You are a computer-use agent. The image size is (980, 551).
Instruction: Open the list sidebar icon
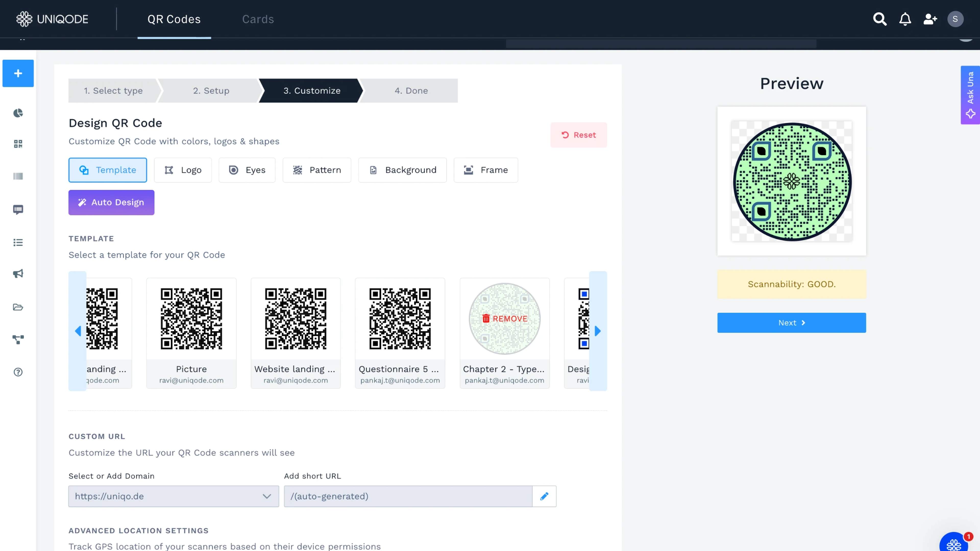coord(18,243)
